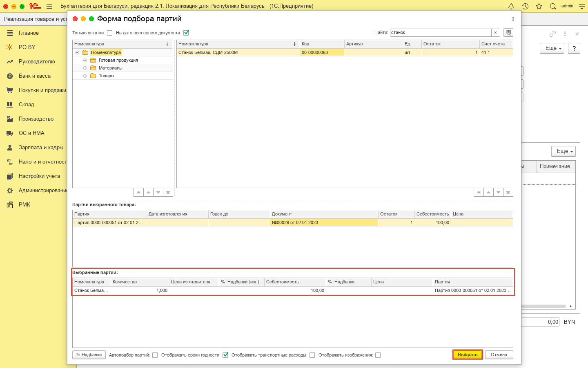Click the barcode scanner icon beside search
588x368 pixels.
(508, 33)
